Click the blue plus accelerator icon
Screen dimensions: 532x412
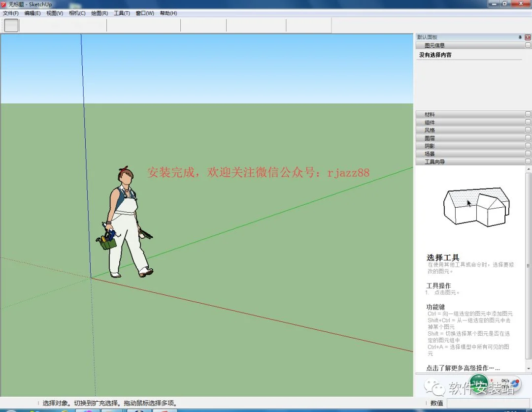[x=515, y=383]
